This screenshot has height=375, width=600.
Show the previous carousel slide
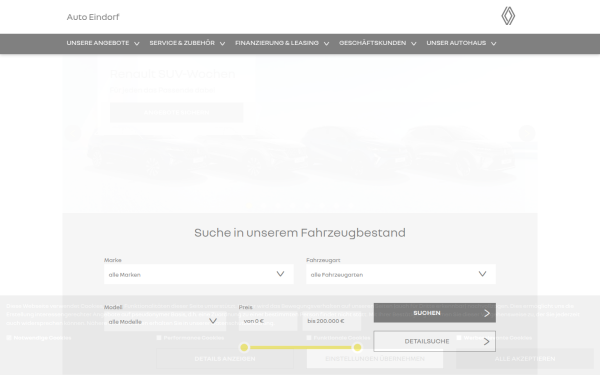(73, 133)
